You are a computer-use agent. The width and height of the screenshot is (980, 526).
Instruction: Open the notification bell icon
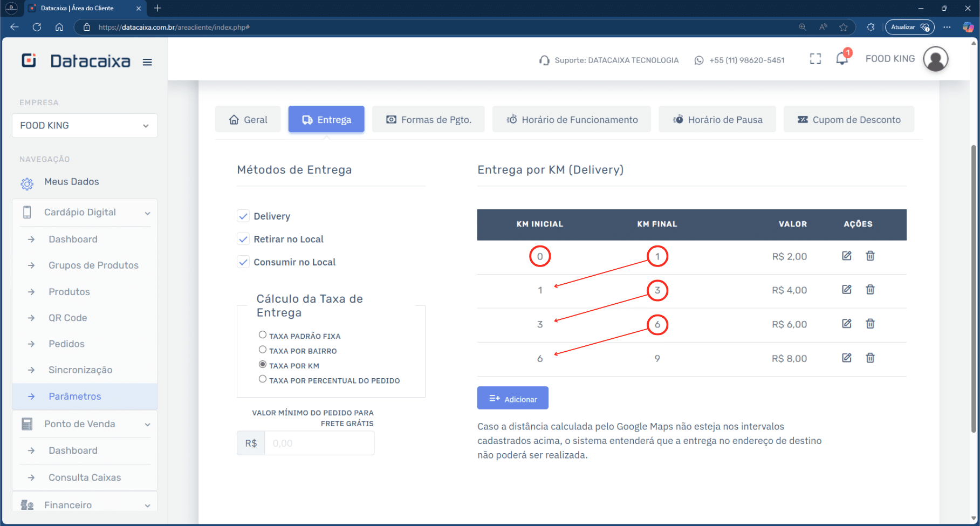click(841, 59)
